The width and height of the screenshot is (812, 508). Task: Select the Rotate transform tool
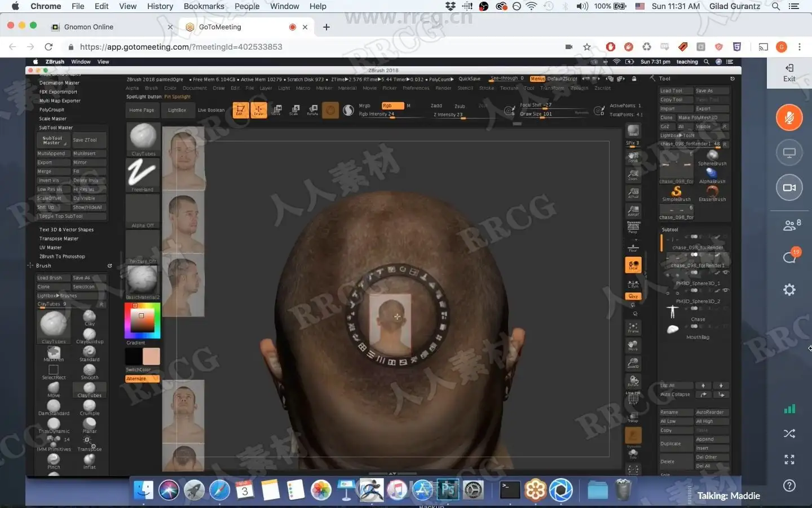coord(312,110)
